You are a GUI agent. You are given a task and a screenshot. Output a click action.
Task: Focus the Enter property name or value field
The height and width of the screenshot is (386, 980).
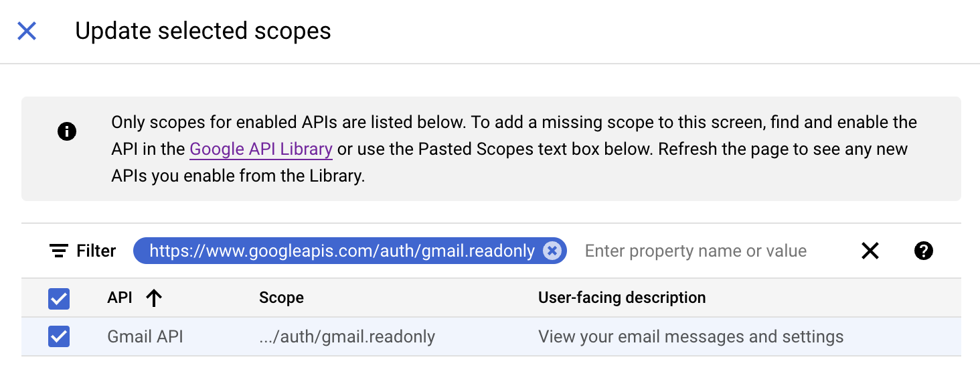click(x=696, y=251)
